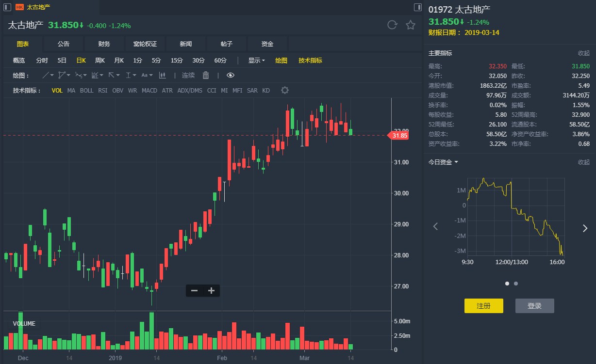Toggle the right sidebar panel
The image size is (596, 364).
(417, 7)
